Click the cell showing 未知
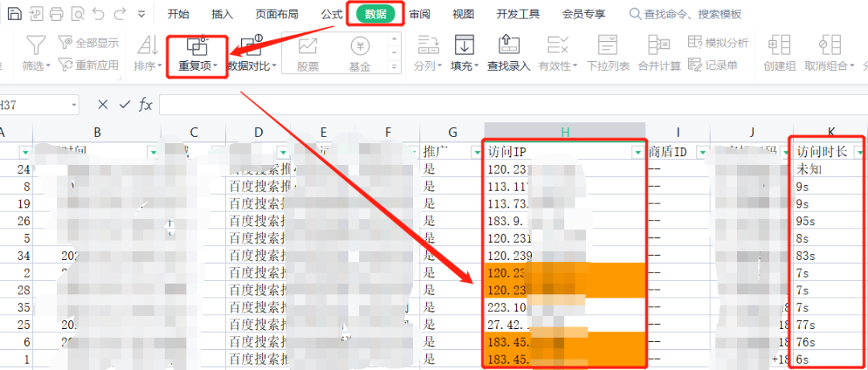 (x=829, y=170)
